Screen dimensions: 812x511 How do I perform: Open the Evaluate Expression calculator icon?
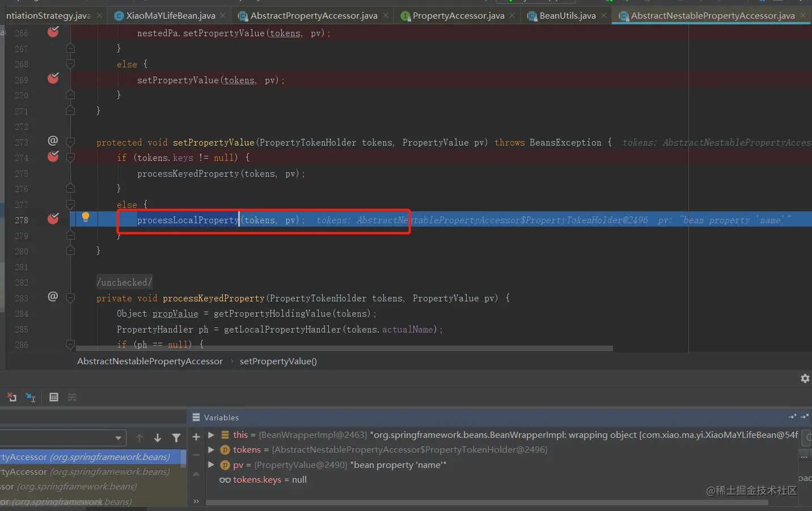coord(54,397)
